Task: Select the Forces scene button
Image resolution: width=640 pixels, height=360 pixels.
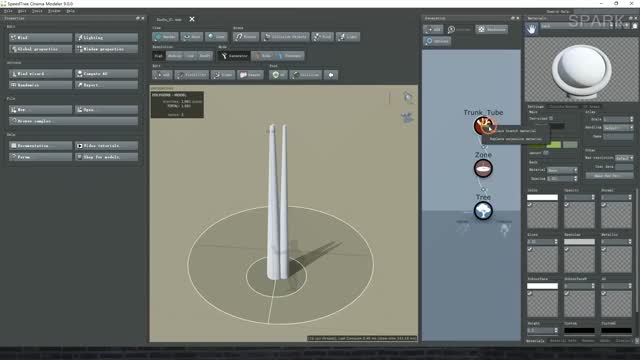Action: 246,37
